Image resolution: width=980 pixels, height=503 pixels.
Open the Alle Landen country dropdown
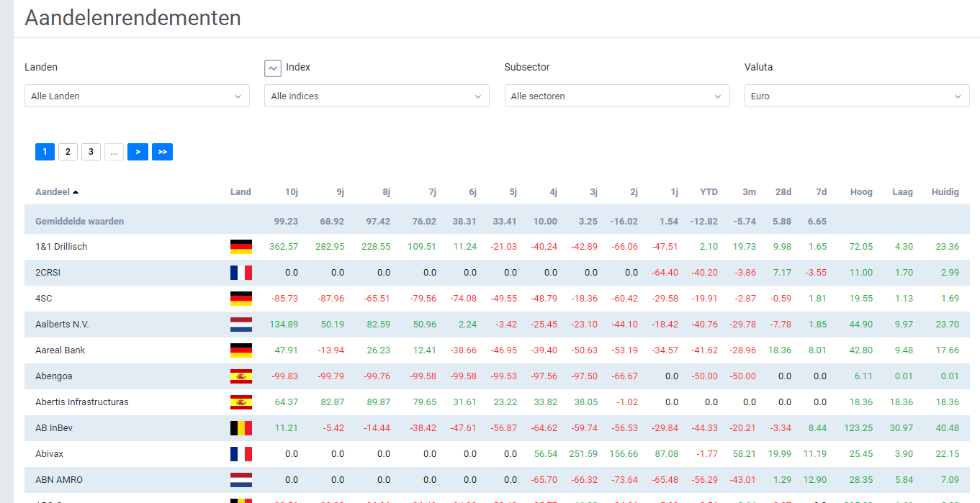tap(137, 96)
